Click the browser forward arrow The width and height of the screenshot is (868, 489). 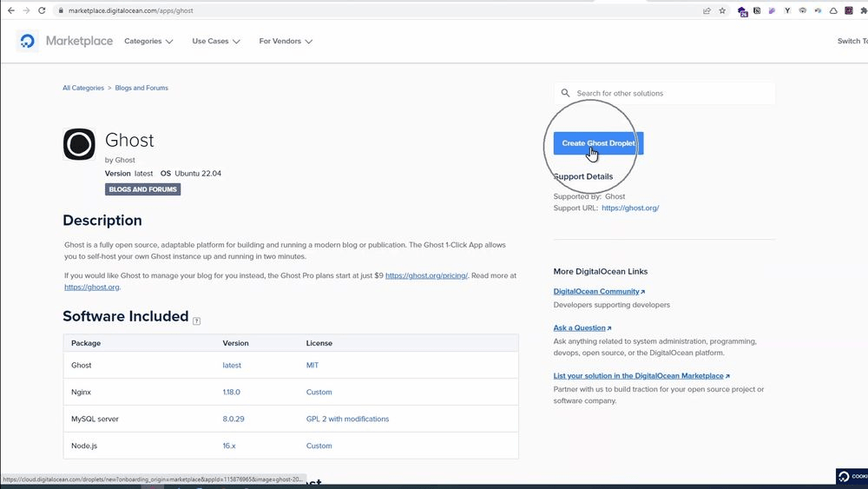coord(26,10)
